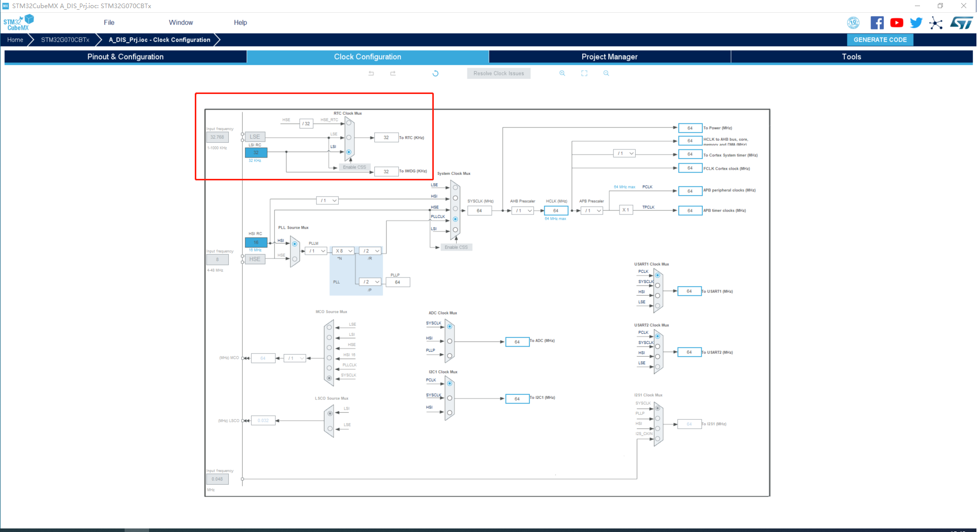The height and width of the screenshot is (532, 980).
Task: Click the HSE input frequency field 8
Action: [x=217, y=260]
